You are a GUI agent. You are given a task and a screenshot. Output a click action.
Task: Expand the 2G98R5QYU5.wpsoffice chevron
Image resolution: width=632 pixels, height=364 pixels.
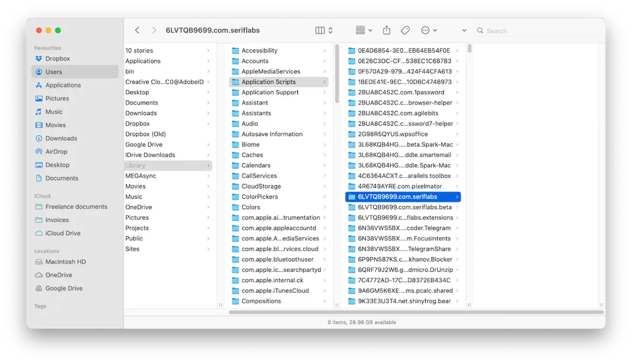click(457, 134)
